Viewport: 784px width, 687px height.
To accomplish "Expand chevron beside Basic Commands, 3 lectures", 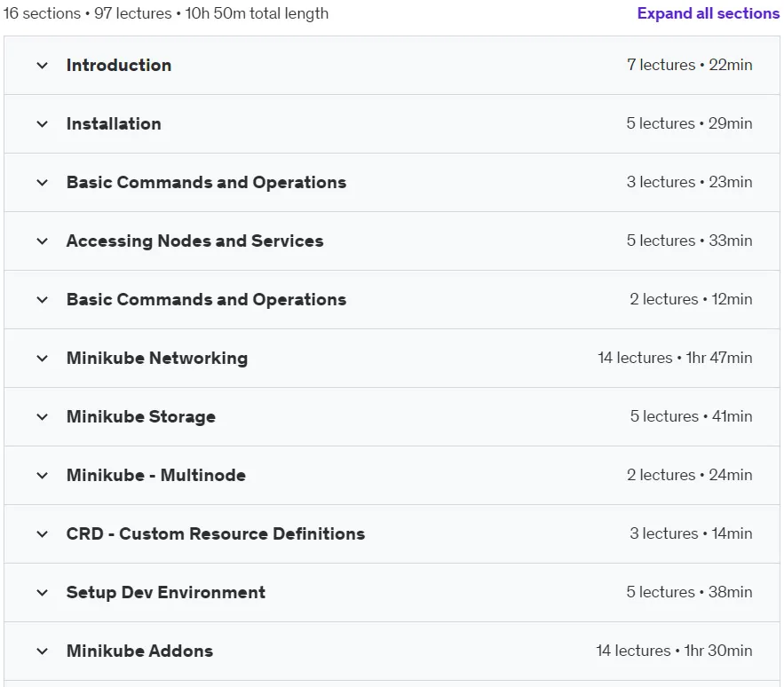I will tap(43, 183).
